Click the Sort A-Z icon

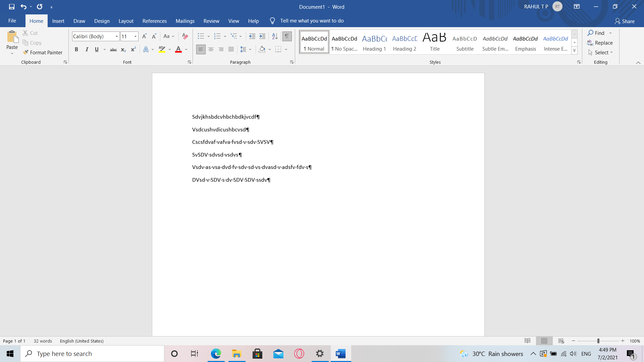click(x=275, y=36)
